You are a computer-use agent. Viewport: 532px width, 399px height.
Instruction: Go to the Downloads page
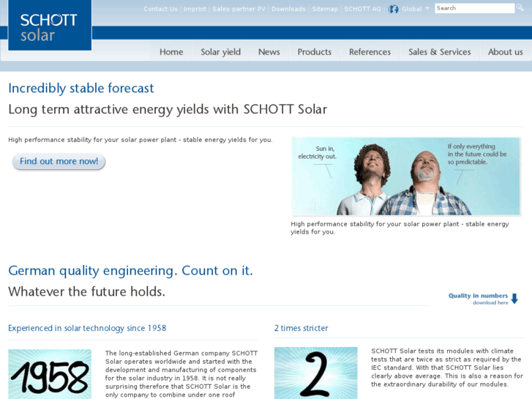288,9
